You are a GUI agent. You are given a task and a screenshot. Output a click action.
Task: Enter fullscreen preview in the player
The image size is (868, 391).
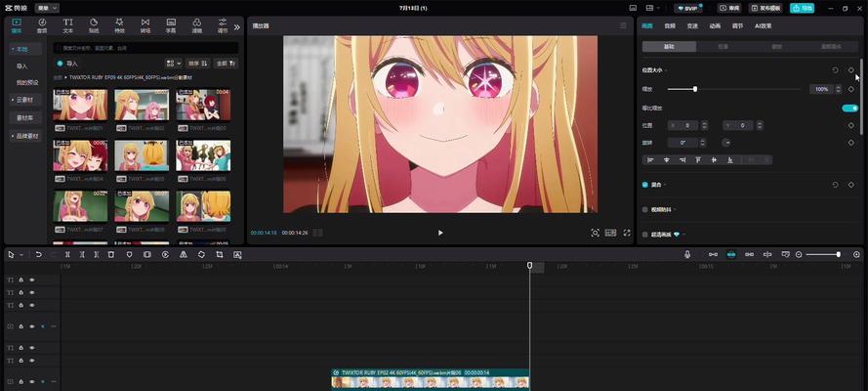[x=627, y=233]
